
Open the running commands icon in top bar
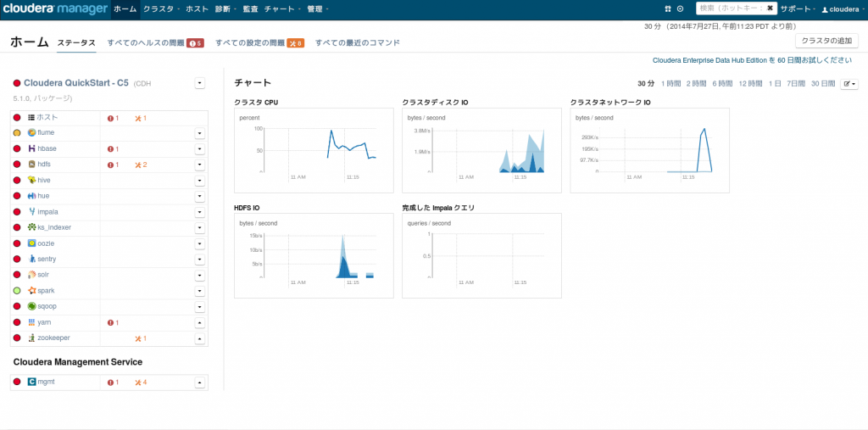(x=681, y=8)
